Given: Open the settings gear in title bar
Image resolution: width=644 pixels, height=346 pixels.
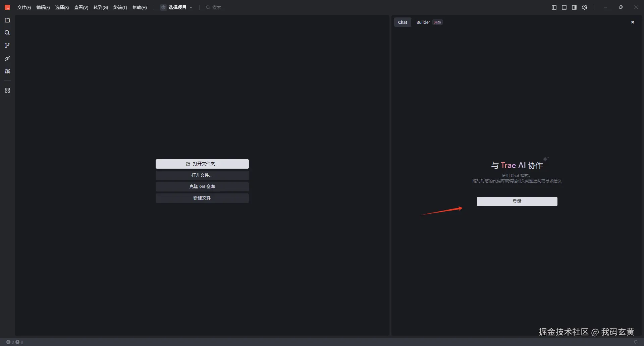Looking at the screenshot, I should (585, 7).
